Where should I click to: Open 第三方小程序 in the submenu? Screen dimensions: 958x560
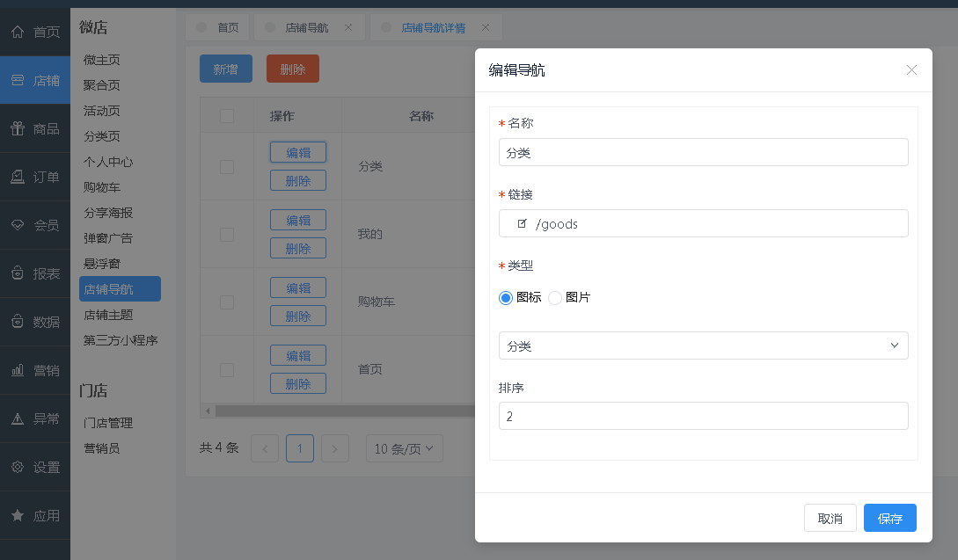(121, 340)
